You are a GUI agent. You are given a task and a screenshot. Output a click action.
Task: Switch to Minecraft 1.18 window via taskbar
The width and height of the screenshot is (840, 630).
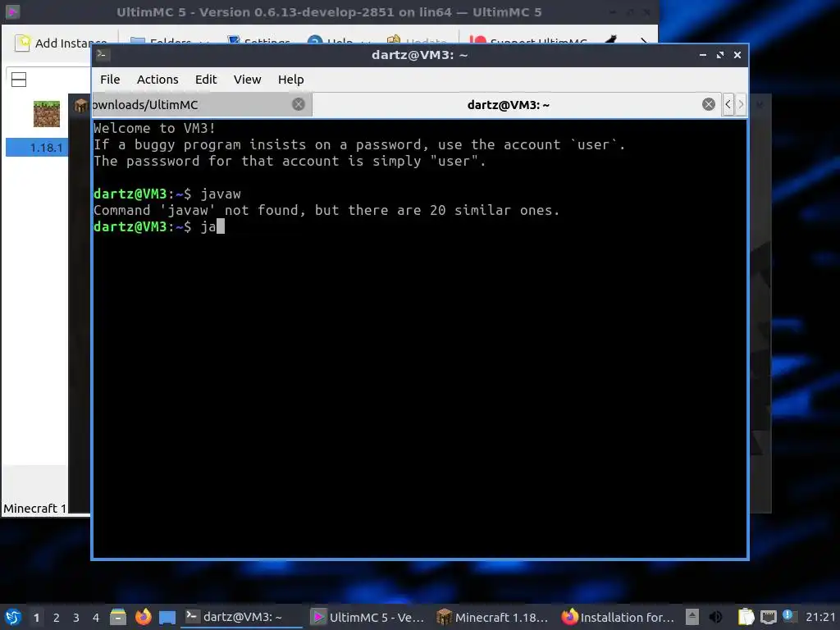point(493,617)
